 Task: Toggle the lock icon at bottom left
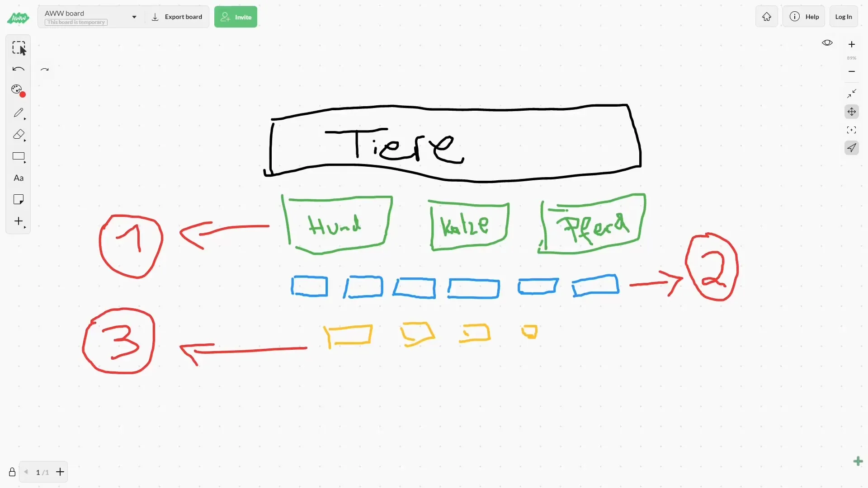[12, 471]
